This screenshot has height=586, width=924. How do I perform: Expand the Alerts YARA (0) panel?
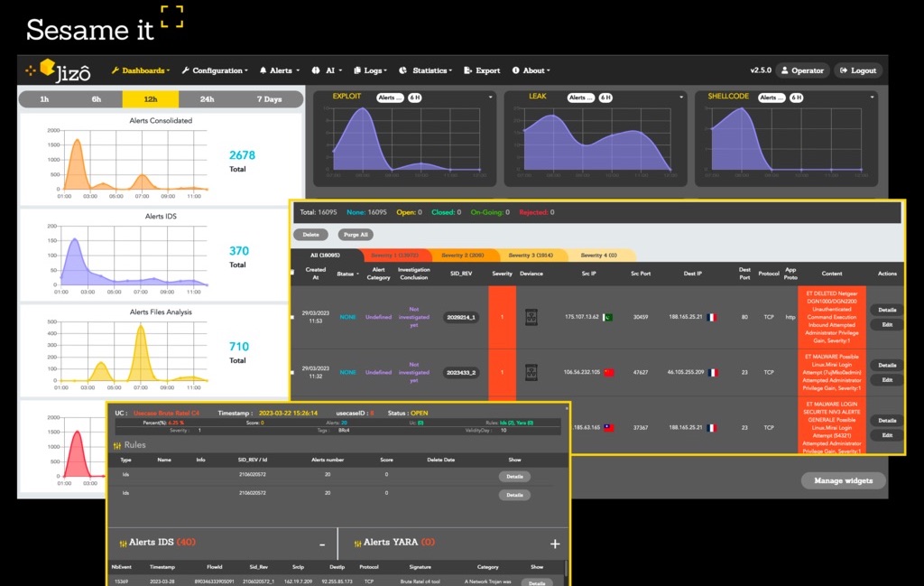coord(555,544)
